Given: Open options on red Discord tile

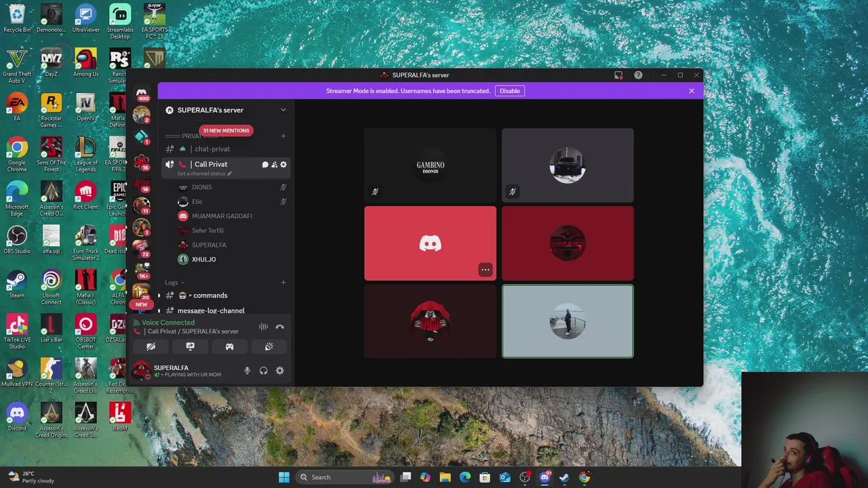Looking at the screenshot, I should [x=485, y=270].
